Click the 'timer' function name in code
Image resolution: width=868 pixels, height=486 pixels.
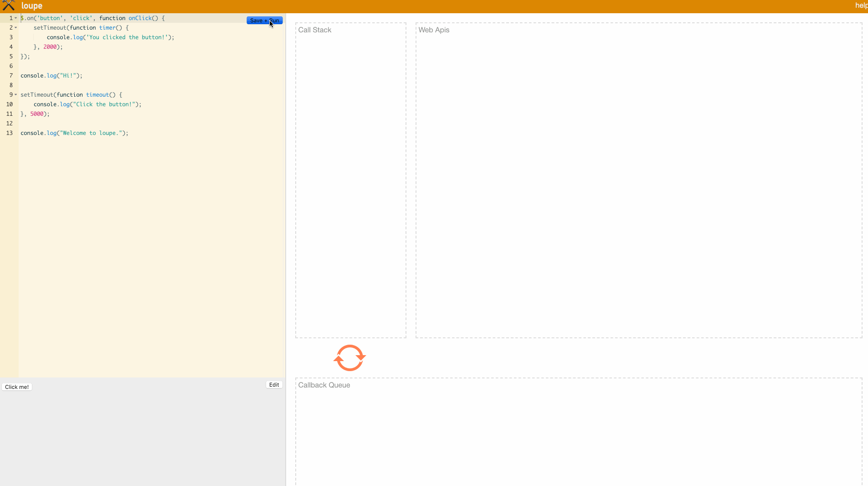point(108,28)
